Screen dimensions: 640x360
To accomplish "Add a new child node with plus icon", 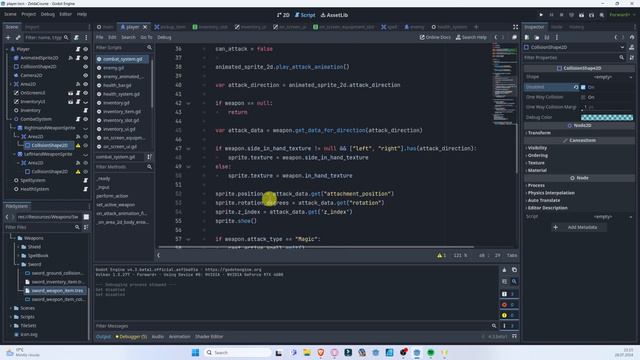I will (x=8, y=38).
